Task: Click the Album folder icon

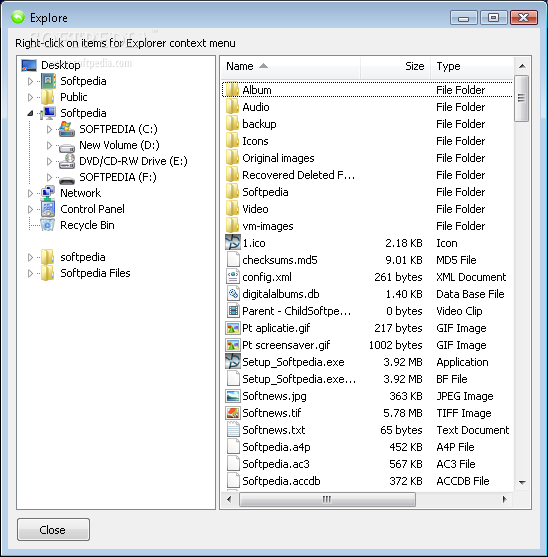Action: (x=232, y=90)
